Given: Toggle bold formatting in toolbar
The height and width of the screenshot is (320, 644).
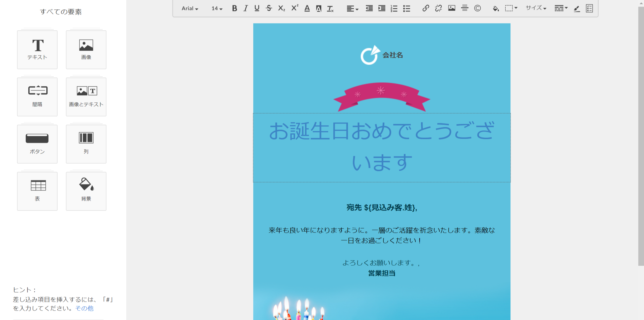Looking at the screenshot, I should pos(234,8).
